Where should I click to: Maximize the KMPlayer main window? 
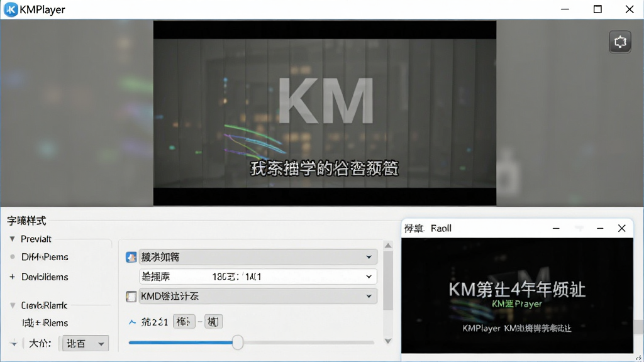tap(597, 9)
